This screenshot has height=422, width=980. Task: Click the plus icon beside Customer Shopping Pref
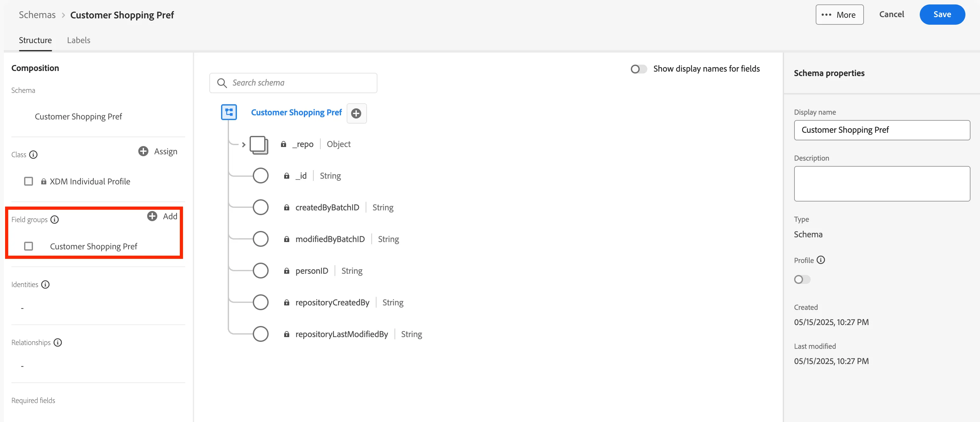pos(356,113)
